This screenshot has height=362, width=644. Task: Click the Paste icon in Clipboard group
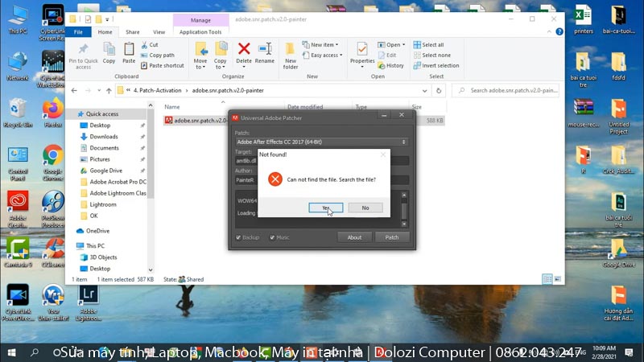pyautogui.click(x=129, y=52)
